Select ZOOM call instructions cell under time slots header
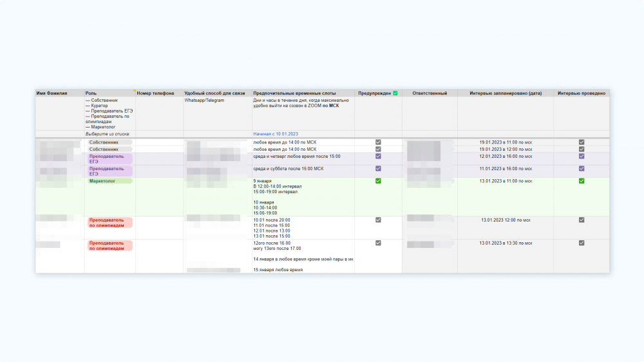 303,114
